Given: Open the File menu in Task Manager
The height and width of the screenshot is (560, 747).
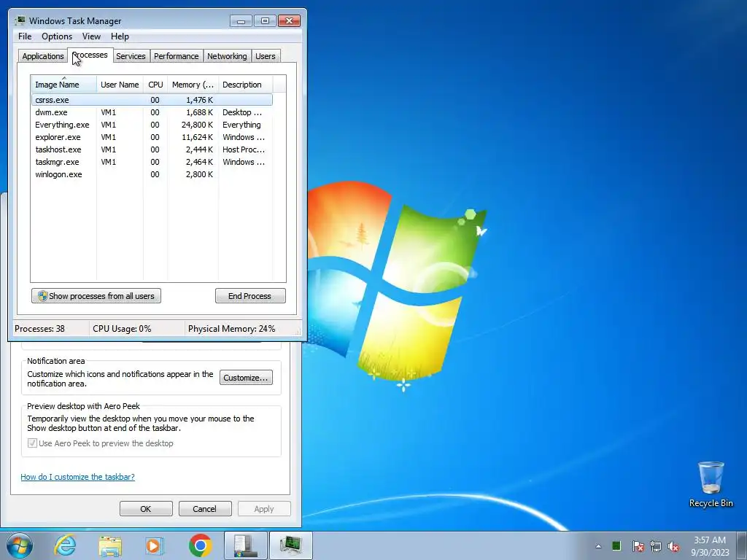Looking at the screenshot, I should coord(25,36).
